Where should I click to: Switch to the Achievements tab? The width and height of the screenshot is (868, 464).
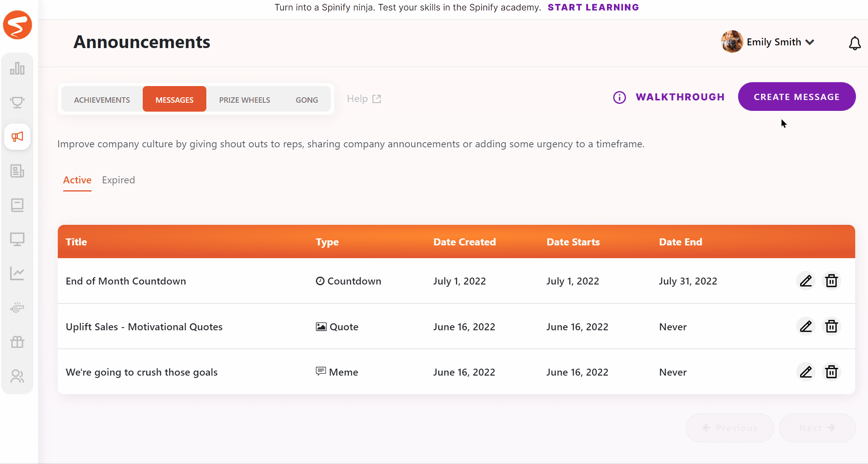[x=102, y=100]
